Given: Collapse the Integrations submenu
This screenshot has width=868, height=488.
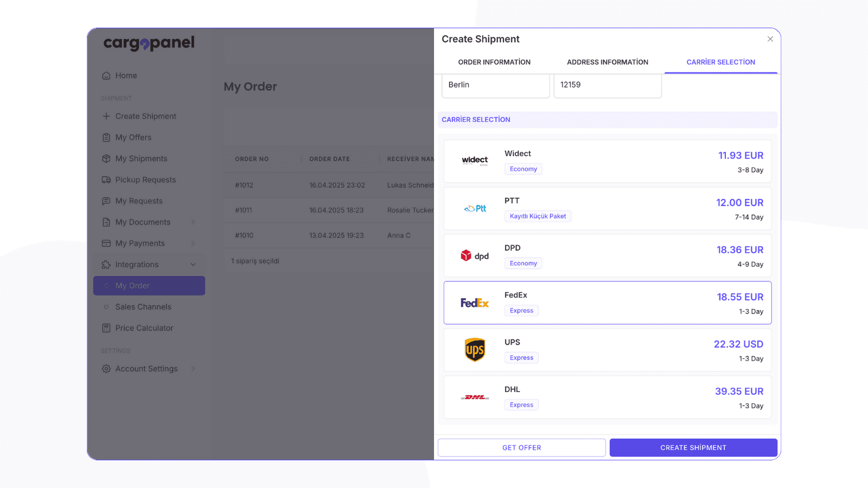Looking at the screenshot, I should [193, 264].
